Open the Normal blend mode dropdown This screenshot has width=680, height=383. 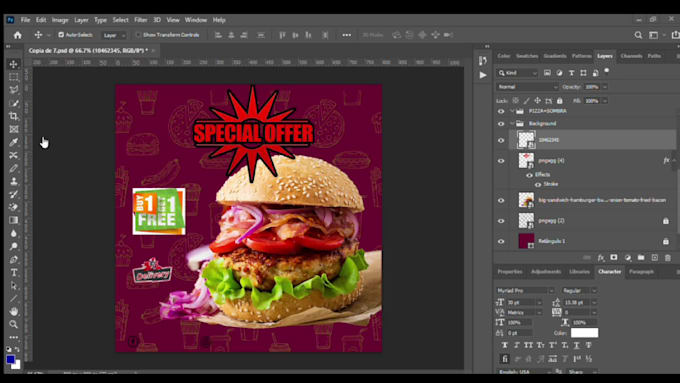(x=527, y=87)
